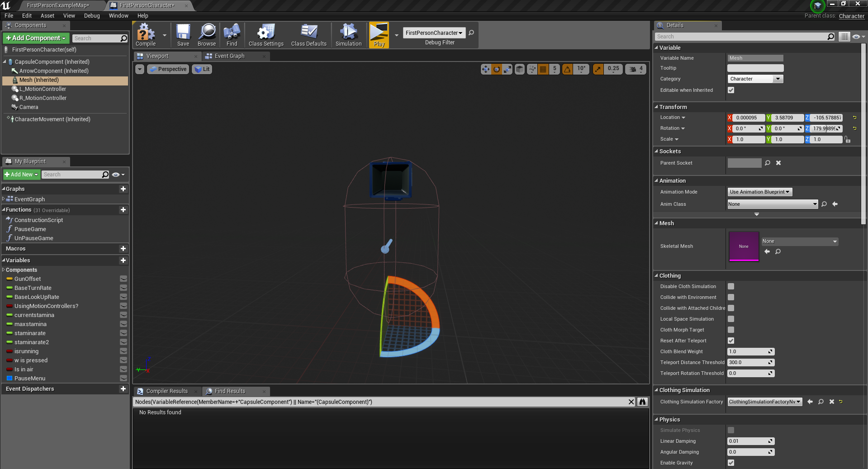Open the Animation Mode dropdown
868x469 pixels.
coord(759,192)
